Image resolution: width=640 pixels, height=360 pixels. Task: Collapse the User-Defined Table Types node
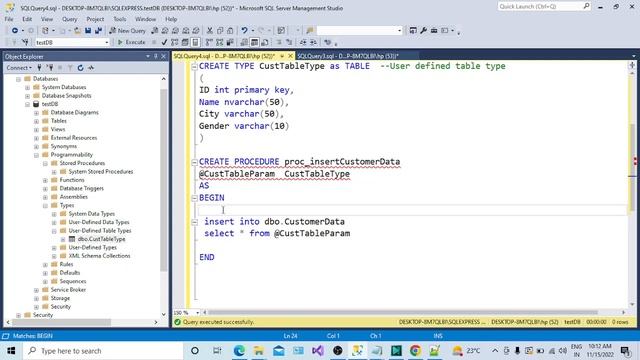click(x=54, y=231)
